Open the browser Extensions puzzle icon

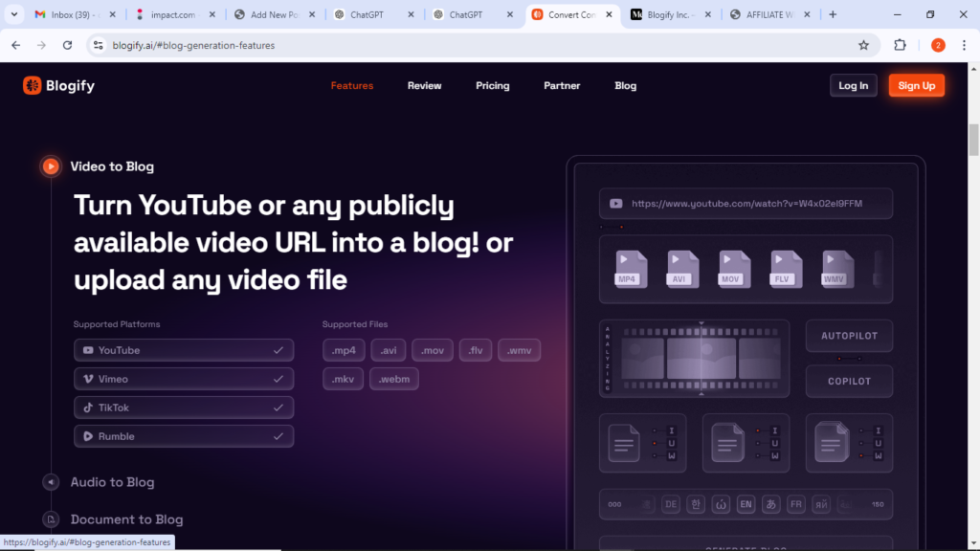pos(900,45)
